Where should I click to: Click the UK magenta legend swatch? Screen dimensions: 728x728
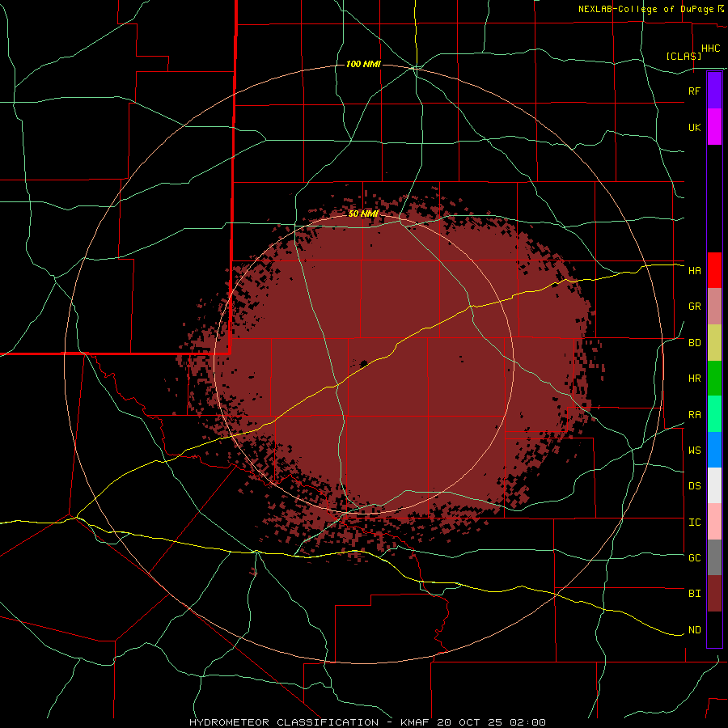point(714,127)
